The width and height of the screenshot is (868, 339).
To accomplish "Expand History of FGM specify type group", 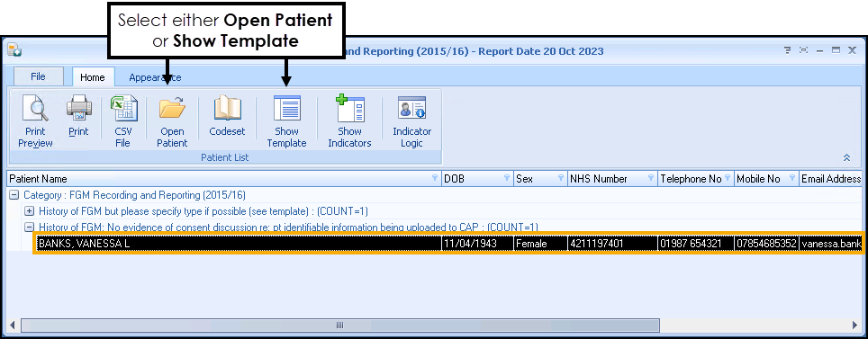I will click(30, 211).
